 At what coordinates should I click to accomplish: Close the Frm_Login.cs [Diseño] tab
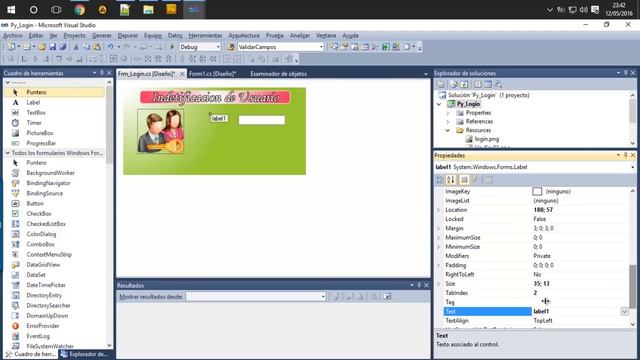click(x=182, y=74)
